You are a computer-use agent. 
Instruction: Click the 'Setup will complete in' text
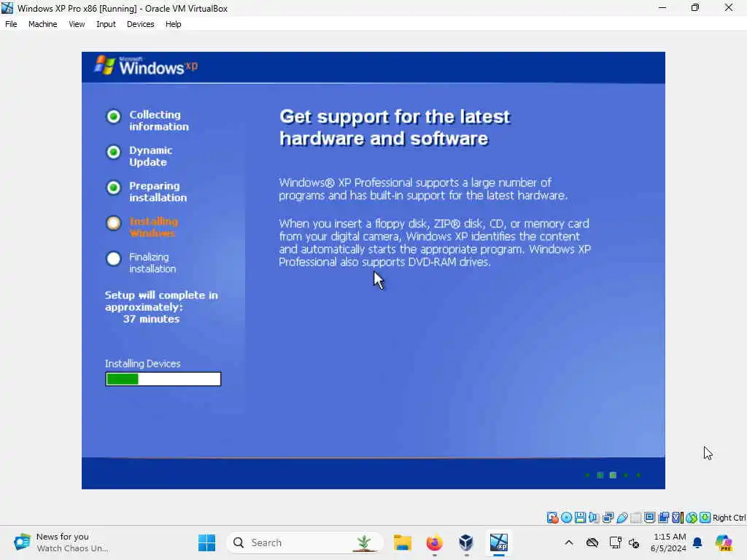pos(161,295)
